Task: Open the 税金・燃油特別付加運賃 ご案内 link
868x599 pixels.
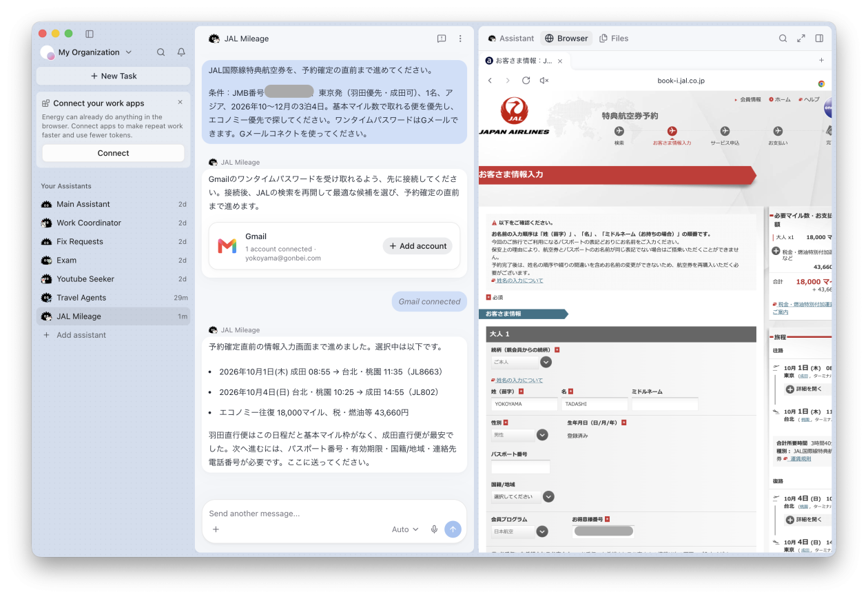Action: tap(802, 307)
